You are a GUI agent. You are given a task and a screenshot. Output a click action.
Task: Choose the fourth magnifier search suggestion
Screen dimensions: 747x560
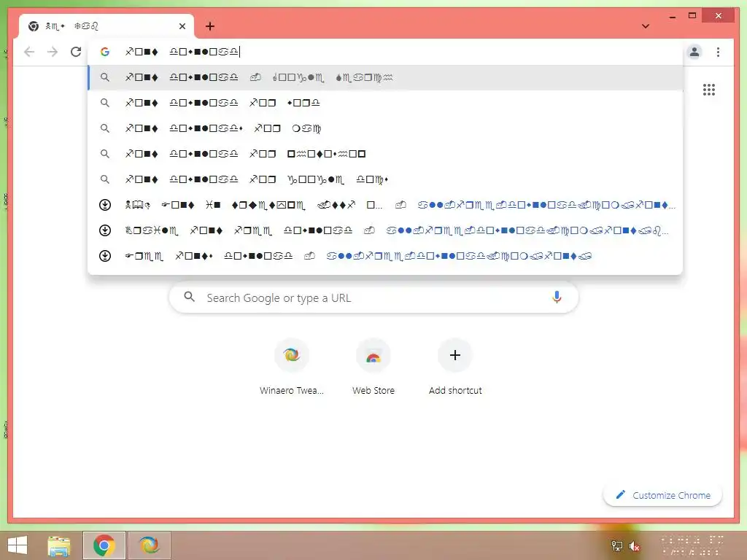pos(385,154)
